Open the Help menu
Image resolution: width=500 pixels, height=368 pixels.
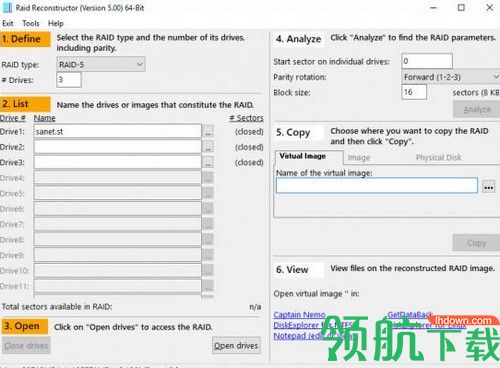click(56, 23)
